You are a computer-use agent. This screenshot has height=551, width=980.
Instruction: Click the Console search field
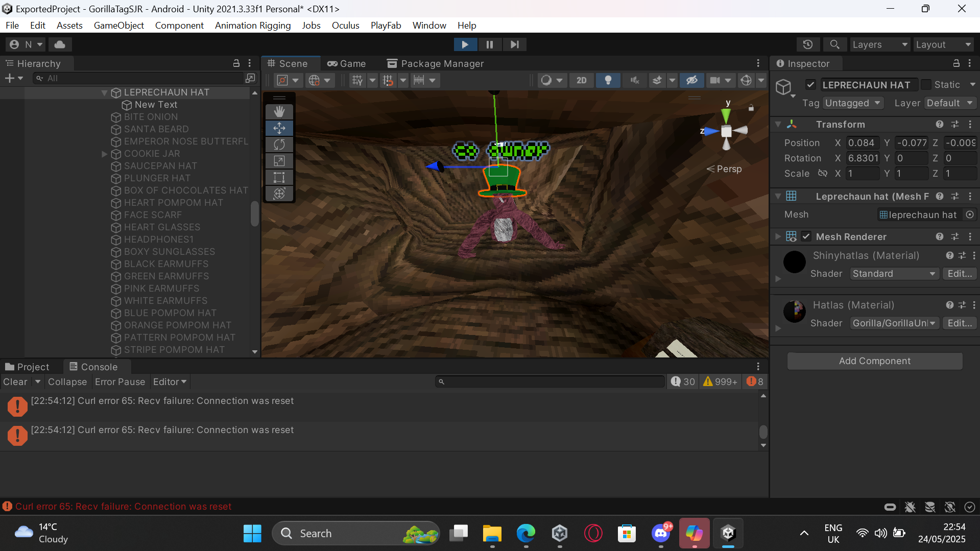tap(550, 381)
